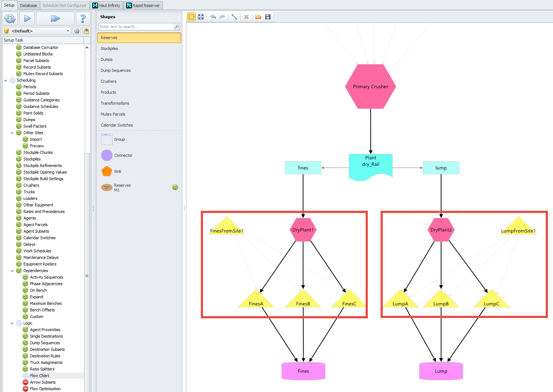Click the zoom-to-fit icon in flowchart toolbar
The height and width of the screenshot is (392, 553).
coord(201,17)
